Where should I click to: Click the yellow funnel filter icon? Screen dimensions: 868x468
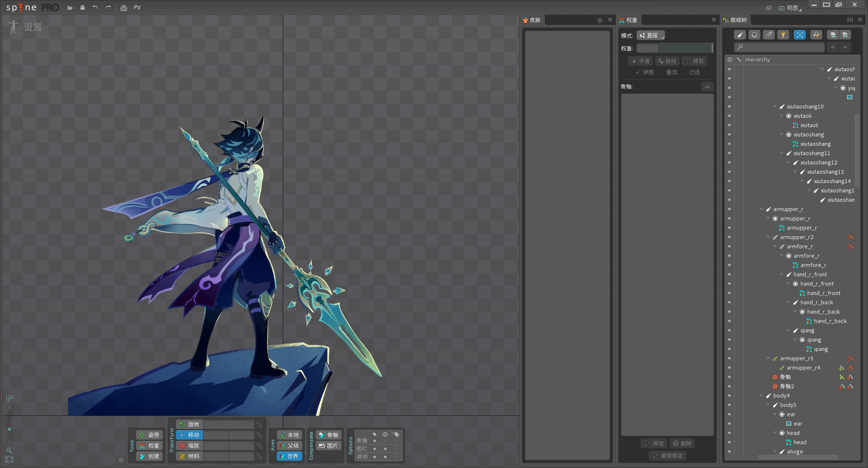click(x=783, y=35)
